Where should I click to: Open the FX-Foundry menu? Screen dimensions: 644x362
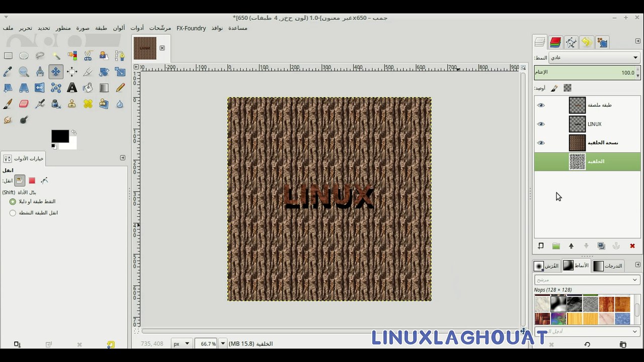[191, 28]
